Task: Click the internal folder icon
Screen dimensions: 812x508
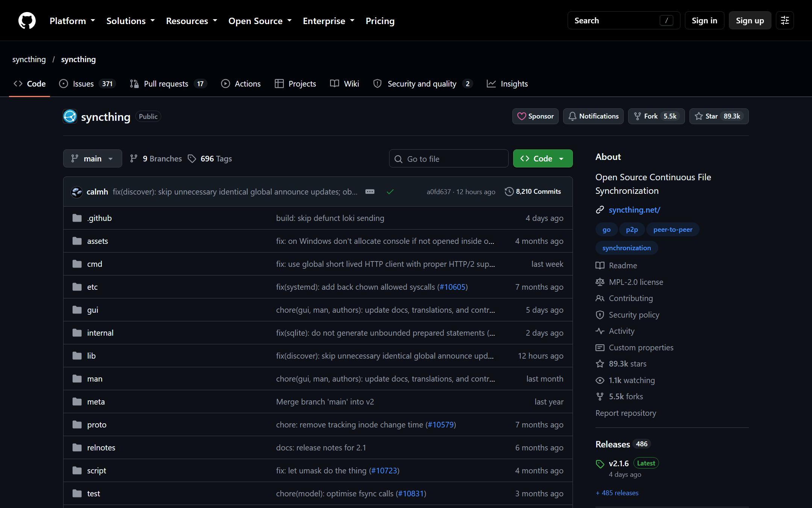Action: click(x=77, y=333)
